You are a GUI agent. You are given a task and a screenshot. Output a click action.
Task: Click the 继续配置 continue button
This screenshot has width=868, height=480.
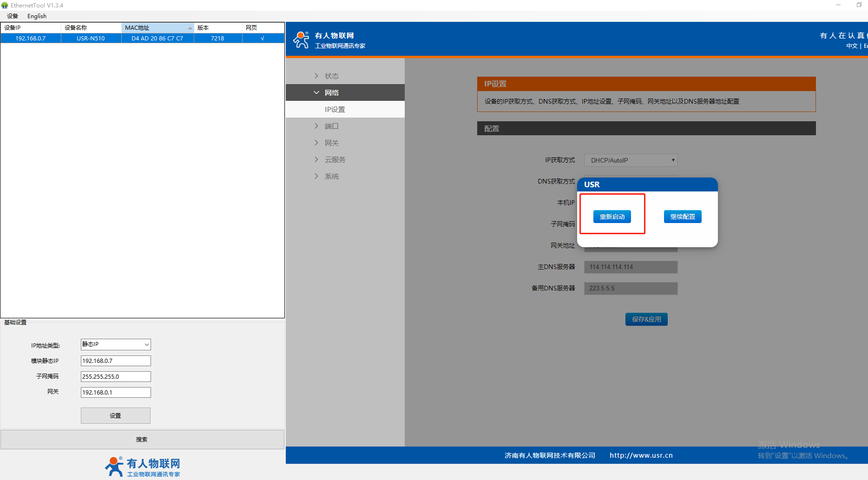click(x=682, y=217)
